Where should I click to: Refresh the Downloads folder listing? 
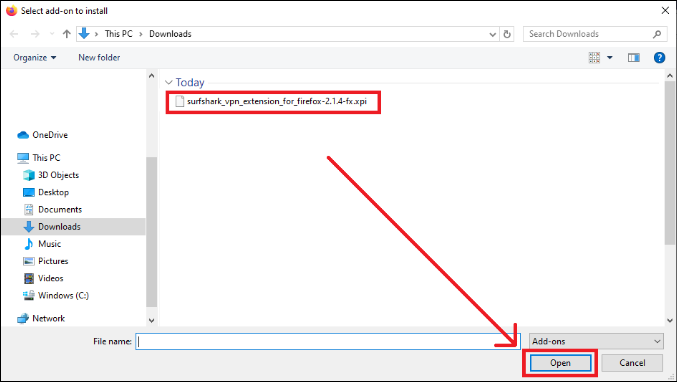click(x=507, y=34)
